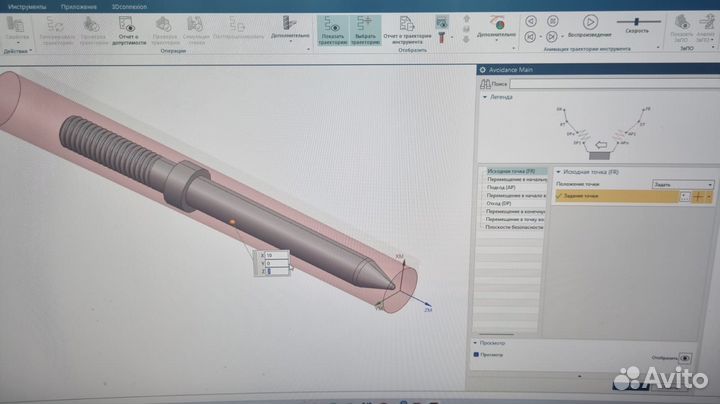The width and height of the screenshot is (720, 404).
Task: Open the Отчет о допустимости report
Action: [130, 29]
